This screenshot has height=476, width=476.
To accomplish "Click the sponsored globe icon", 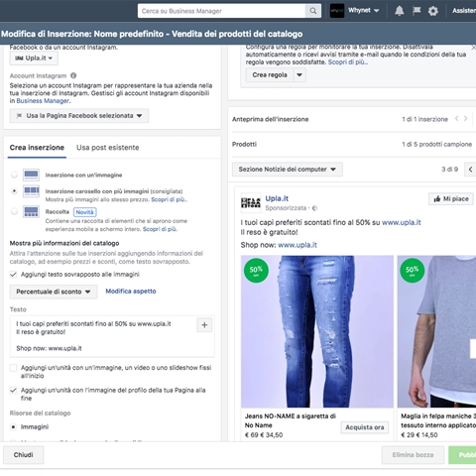I will point(314,208).
